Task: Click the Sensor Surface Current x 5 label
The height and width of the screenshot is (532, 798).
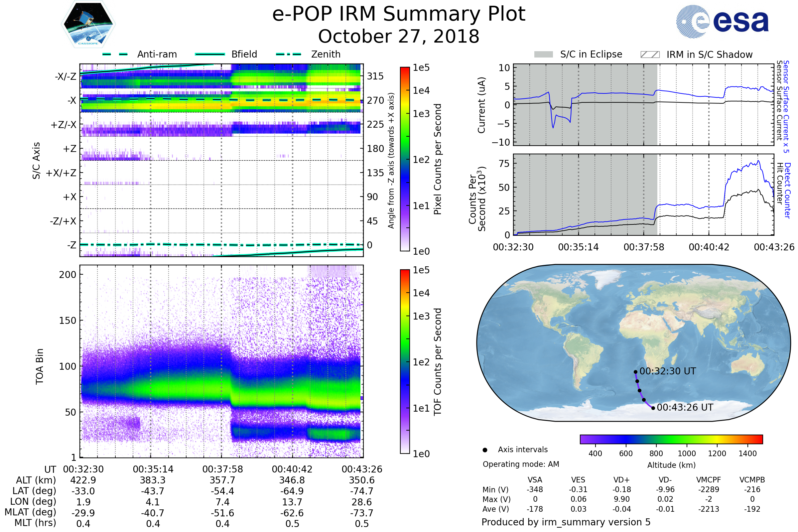Action: click(x=786, y=106)
